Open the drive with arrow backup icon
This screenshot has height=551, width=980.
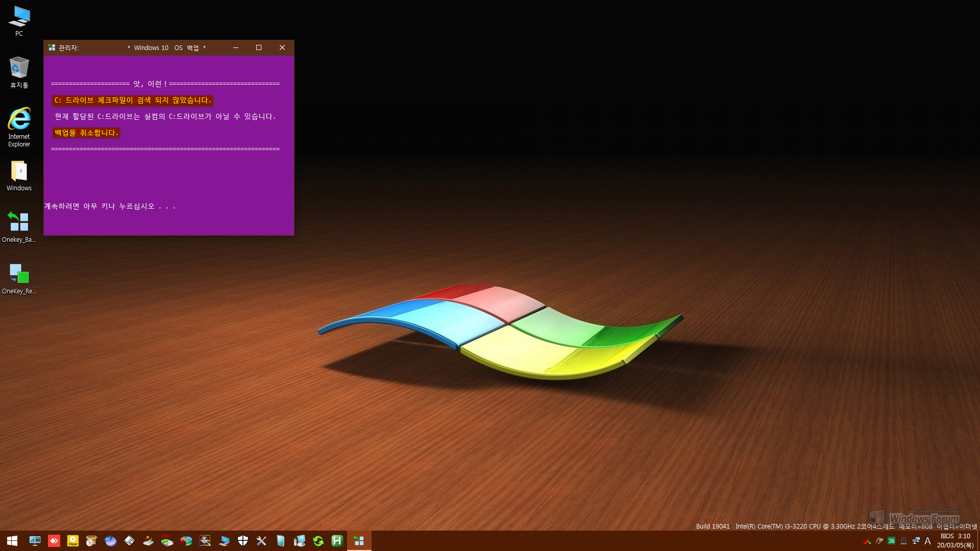[x=149, y=541]
